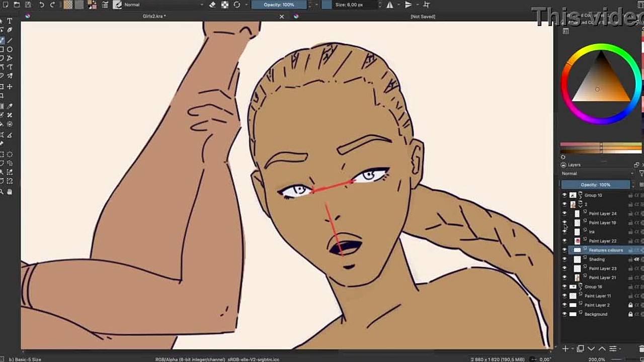The width and height of the screenshot is (644, 362).
Task: Select the Paint Layer 11 layer
Action: pyautogui.click(x=598, y=296)
